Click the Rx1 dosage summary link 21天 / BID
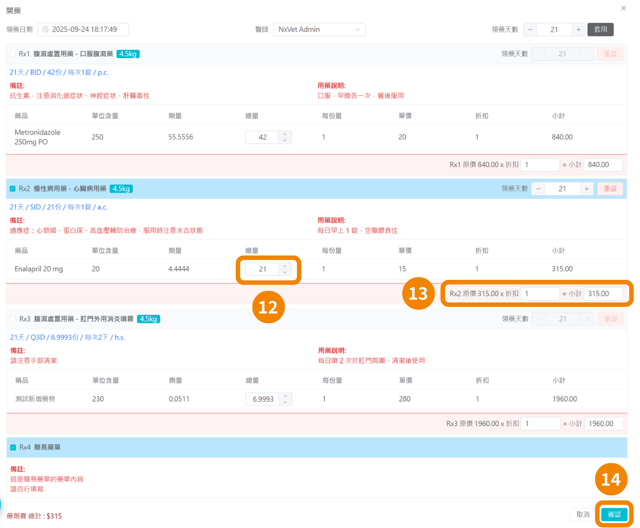This screenshot has width=640, height=528. pyautogui.click(x=59, y=72)
